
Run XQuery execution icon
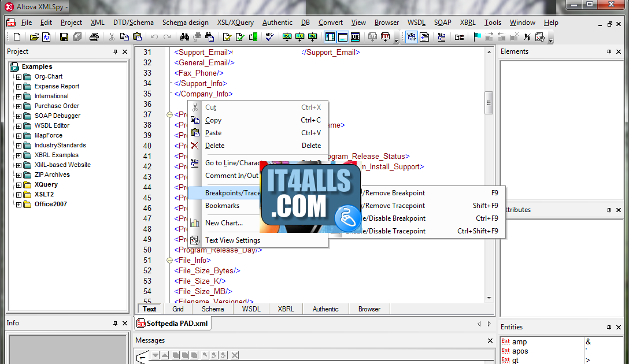(313, 37)
